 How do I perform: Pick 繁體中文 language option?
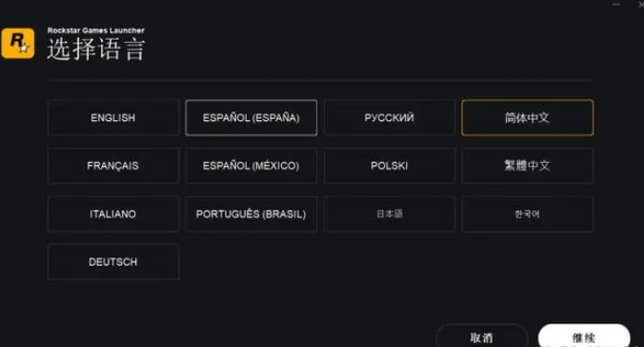[528, 166]
